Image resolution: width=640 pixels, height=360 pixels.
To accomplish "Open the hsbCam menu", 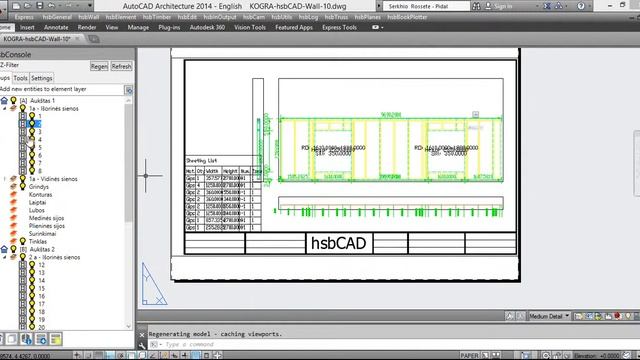I will coord(253,17).
